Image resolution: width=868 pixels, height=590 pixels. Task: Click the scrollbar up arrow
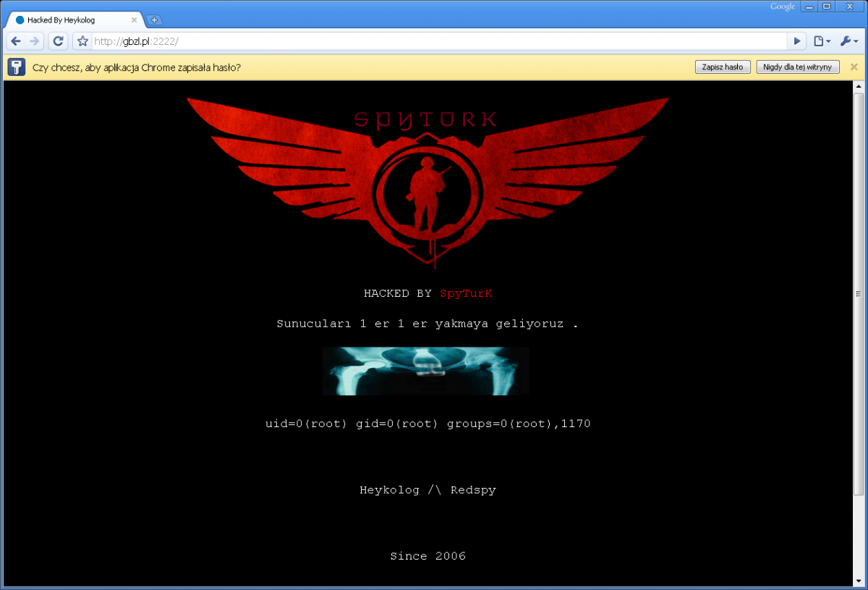(x=859, y=87)
